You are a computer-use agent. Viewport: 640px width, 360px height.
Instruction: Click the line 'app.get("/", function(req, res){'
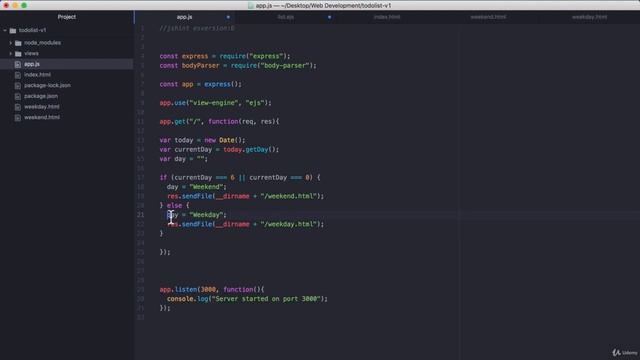(x=220, y=122)
